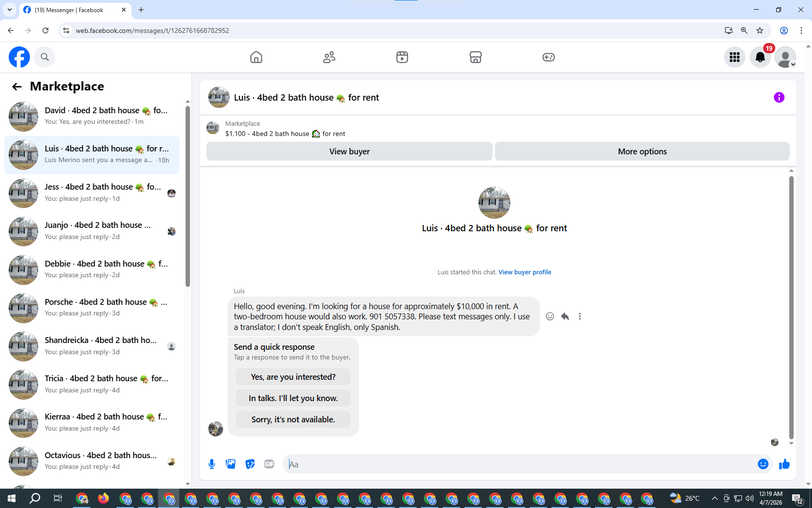Open the emoji picker in composer

point(763,464)
